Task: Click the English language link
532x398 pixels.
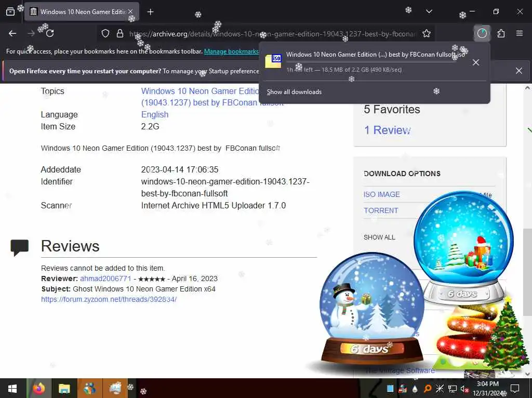Action: [155, 115]
